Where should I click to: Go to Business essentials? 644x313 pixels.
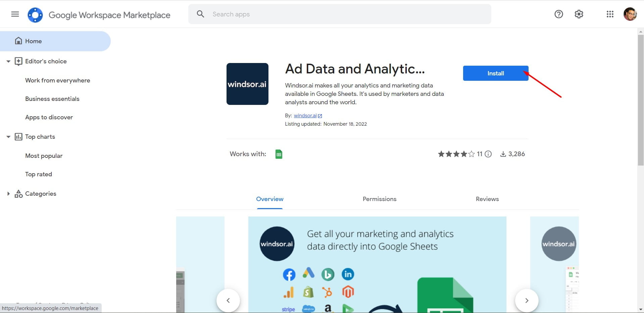[x=52, y=99]
